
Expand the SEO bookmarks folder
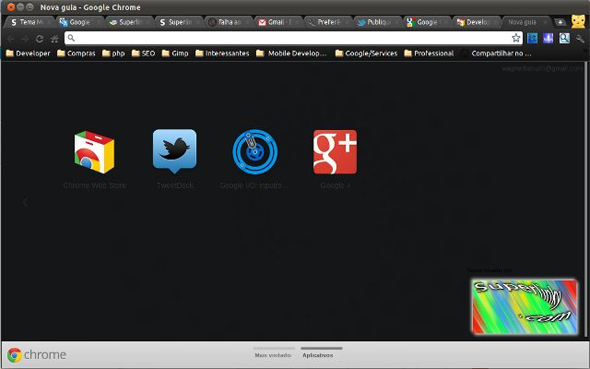(143, 53)
